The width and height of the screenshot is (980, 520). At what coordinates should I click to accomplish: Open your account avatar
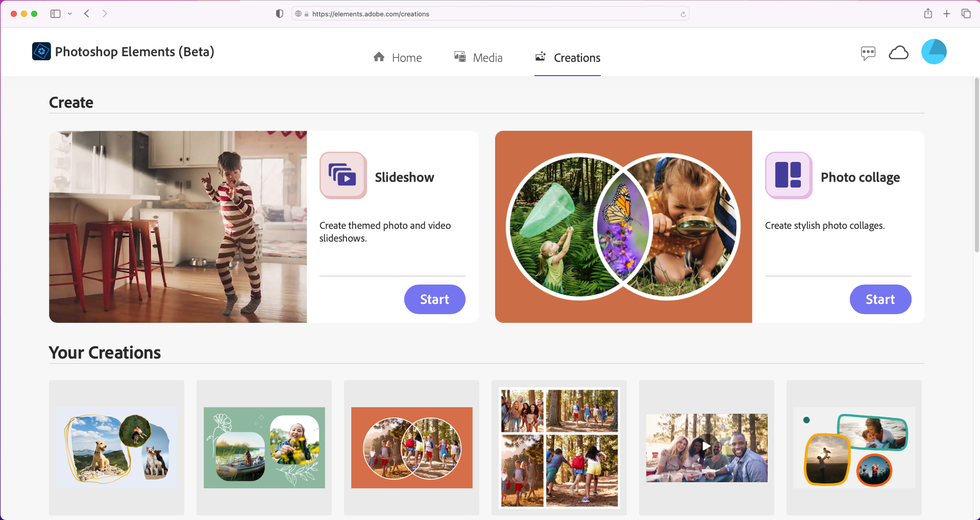(934, 52)
